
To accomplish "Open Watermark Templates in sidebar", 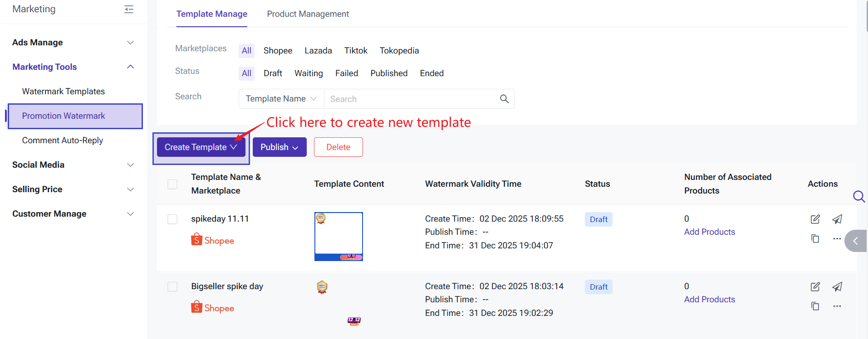I will pyautogui.click(x=64, y=92).
